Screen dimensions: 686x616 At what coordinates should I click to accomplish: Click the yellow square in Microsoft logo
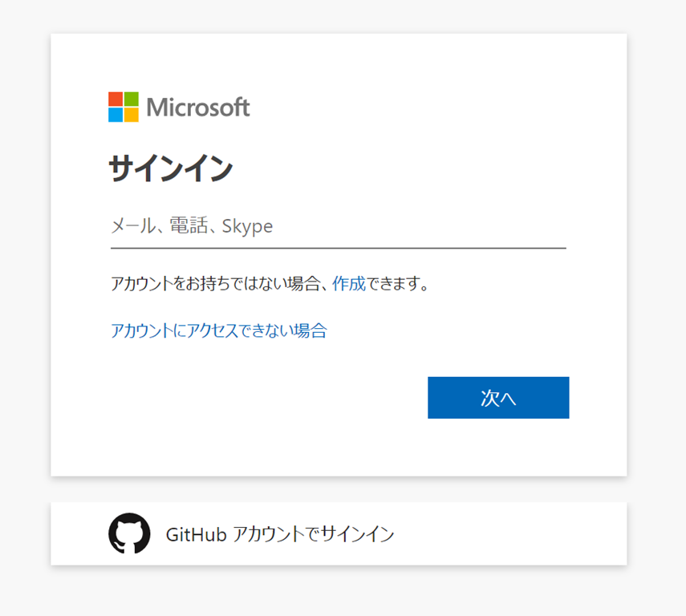point(132,115)
